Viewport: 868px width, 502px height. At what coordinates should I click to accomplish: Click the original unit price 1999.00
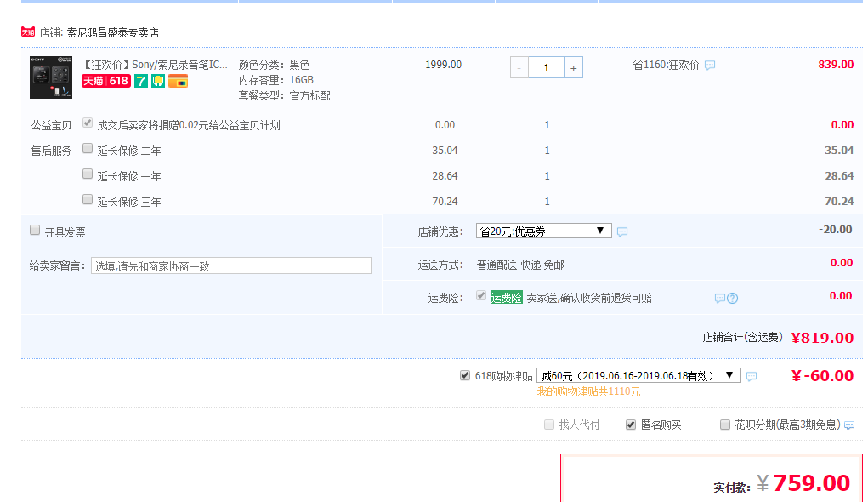pos(444,65)
